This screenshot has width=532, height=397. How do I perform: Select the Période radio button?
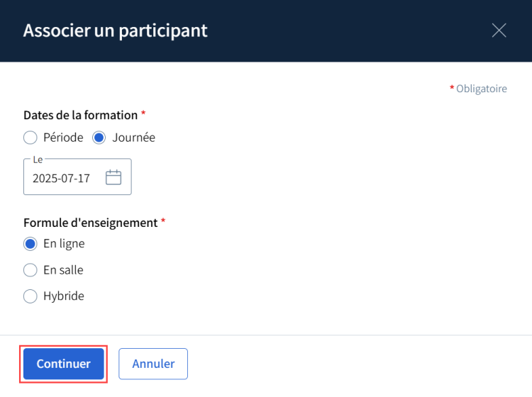[x=31, y=138]
